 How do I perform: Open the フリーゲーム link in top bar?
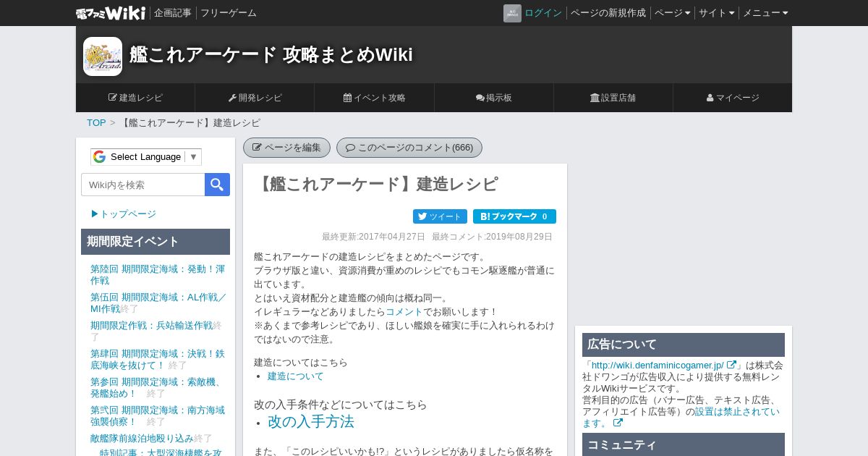click(229, 13)
